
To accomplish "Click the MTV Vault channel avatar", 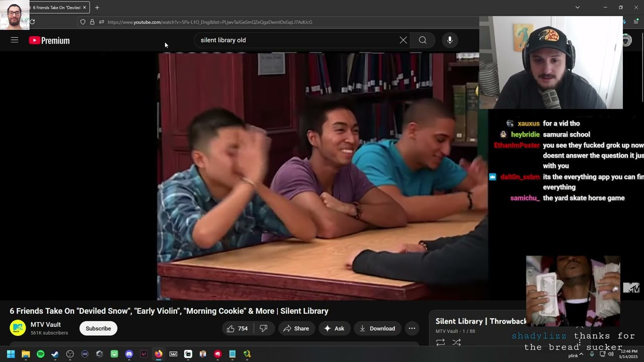I will 18,328.
